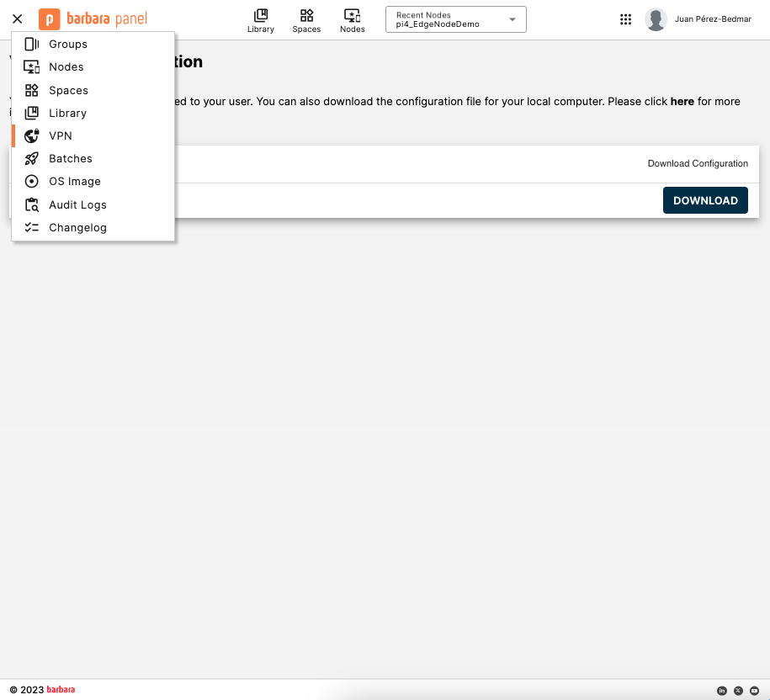Open Juan Pérez-Bedmar's profile avatar

(x=656, y=19)
